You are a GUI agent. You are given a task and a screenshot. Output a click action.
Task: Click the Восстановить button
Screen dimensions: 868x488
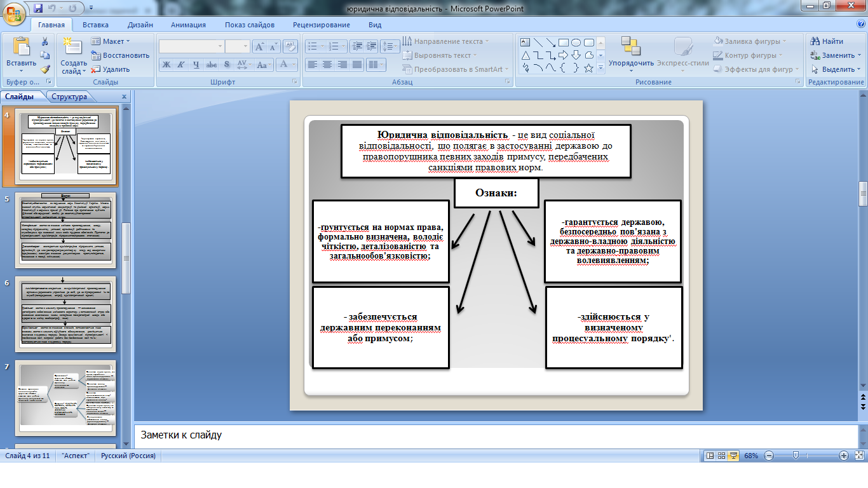[x=119, y=55]
